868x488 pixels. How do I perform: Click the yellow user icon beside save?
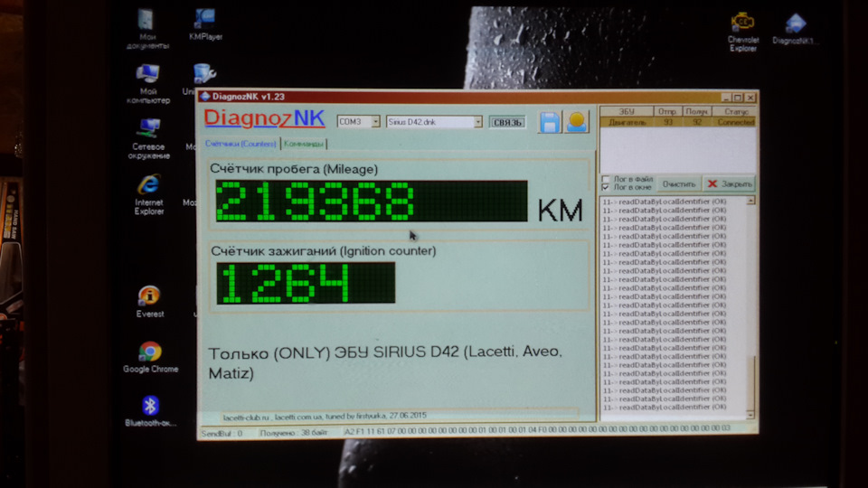pos(576,122)
